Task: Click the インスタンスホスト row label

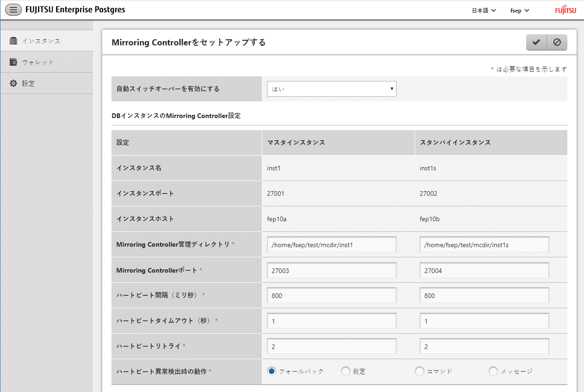Action: 145,219
